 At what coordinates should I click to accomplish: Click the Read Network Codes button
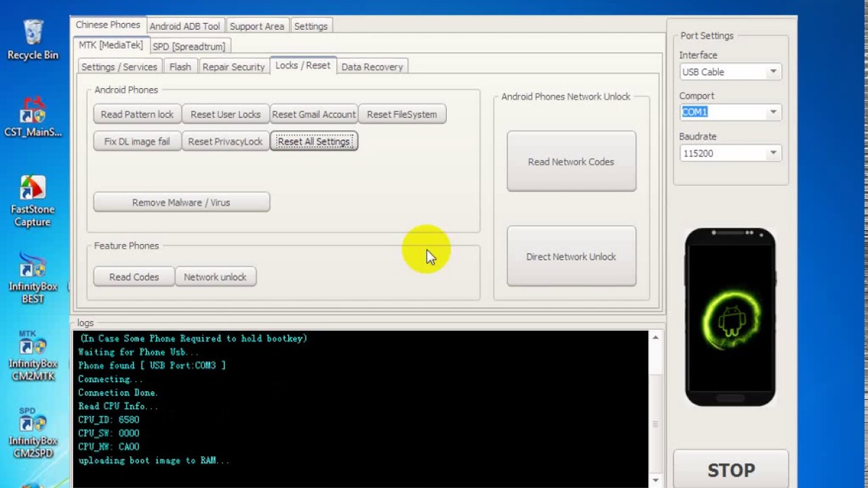click(x=571, y=161)
